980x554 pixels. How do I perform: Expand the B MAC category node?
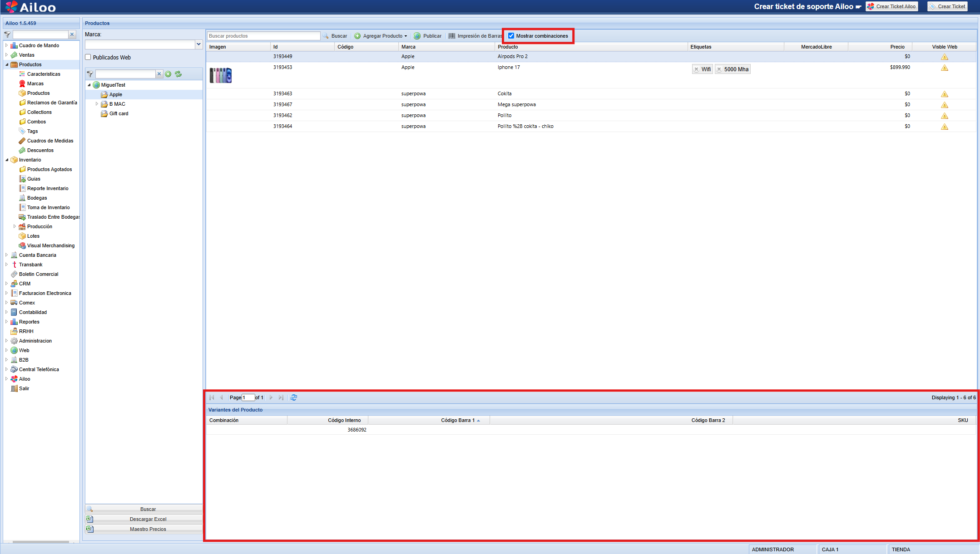[x=97, y=104]
